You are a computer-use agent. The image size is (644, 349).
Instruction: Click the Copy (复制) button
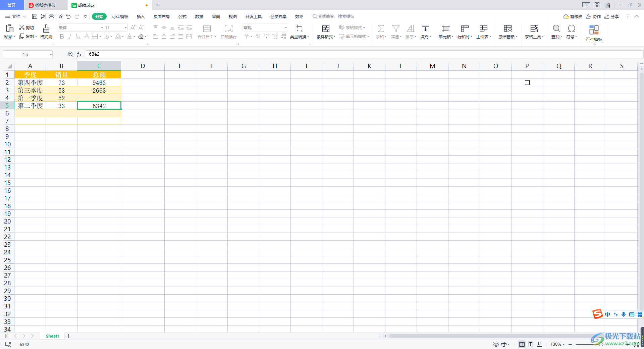tap(28, 36)
